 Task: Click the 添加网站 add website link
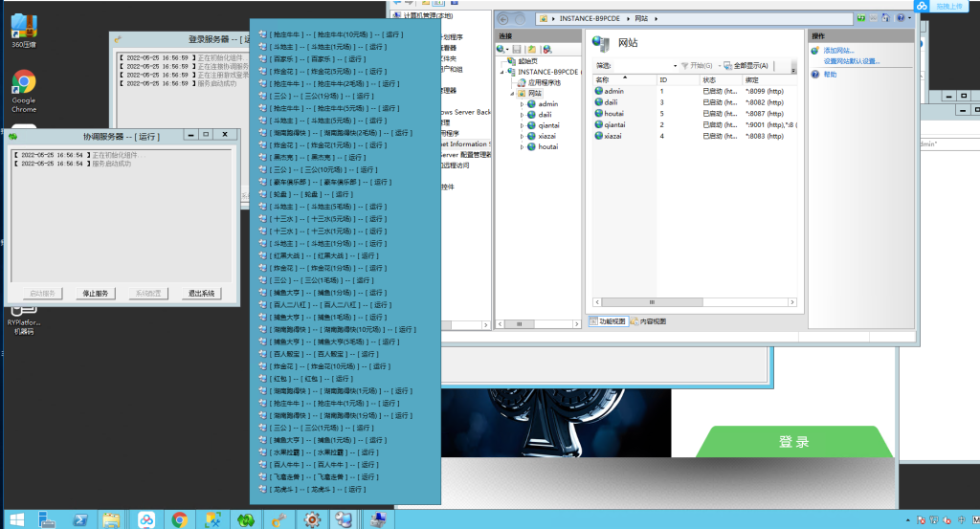[837, 50]
